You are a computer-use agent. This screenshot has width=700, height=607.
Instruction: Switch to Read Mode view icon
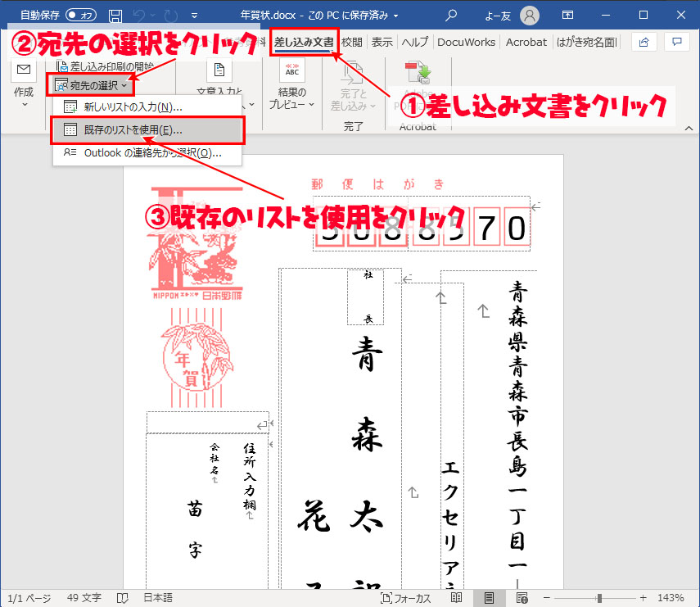coord(456,598)
